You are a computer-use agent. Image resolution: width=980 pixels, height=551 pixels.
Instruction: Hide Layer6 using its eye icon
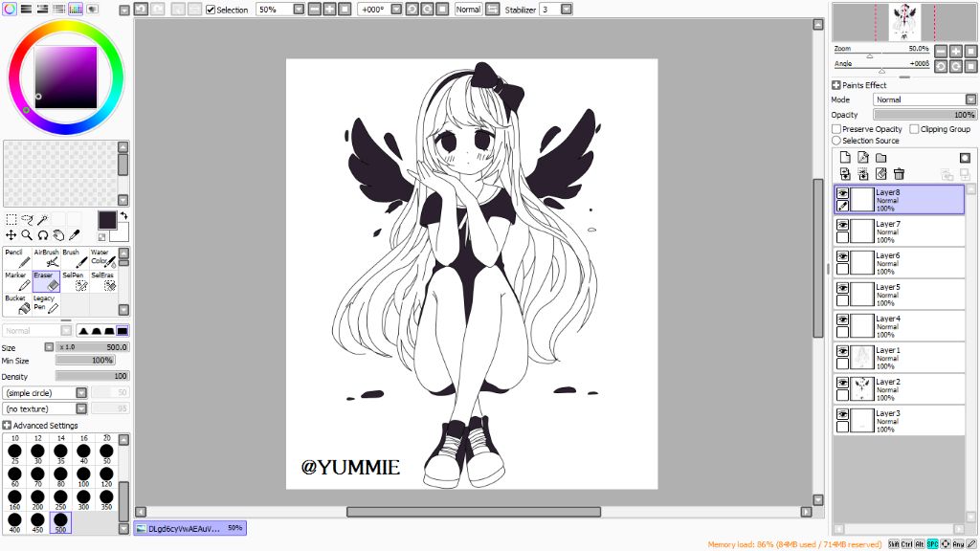pyautogui.click(x=842, y=256)
